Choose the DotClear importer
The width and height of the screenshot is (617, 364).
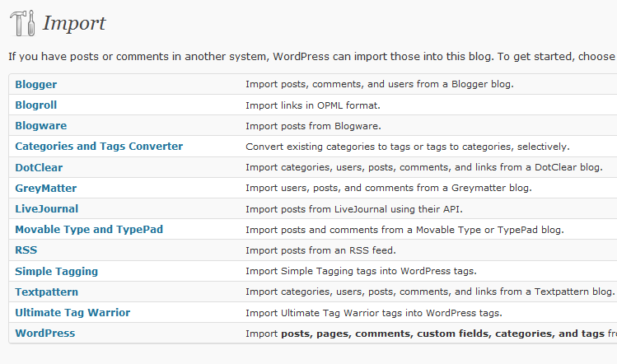coord(39,167)
